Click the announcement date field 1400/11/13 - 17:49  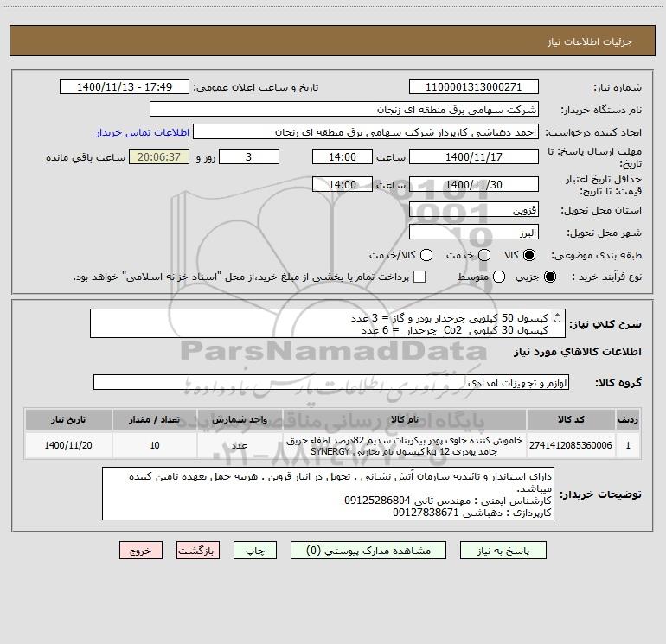click(x=125, y=87)
